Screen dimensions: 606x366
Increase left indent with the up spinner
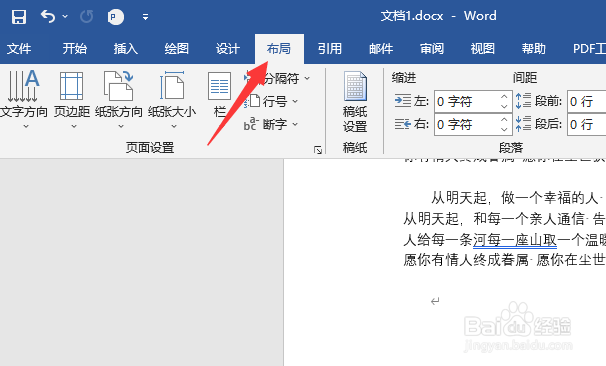click(x=504, y=97)
